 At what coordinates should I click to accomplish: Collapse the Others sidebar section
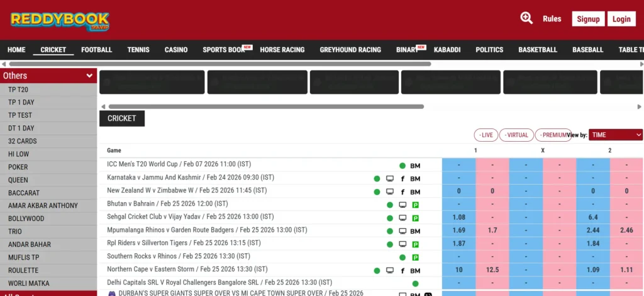[48, 76]
